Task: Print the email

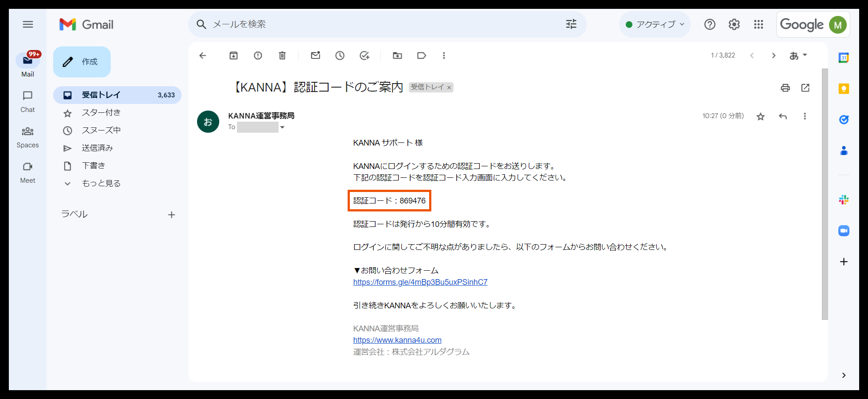Action: pos(785,88)
